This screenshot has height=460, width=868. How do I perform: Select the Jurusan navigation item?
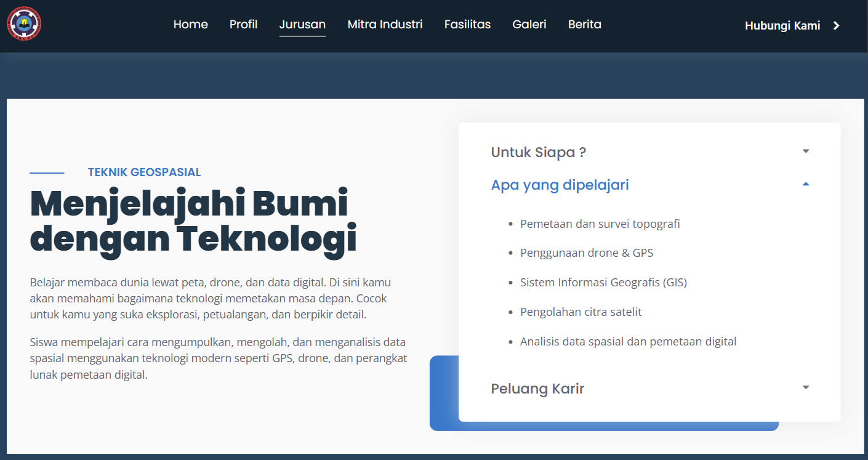[302, 25]
